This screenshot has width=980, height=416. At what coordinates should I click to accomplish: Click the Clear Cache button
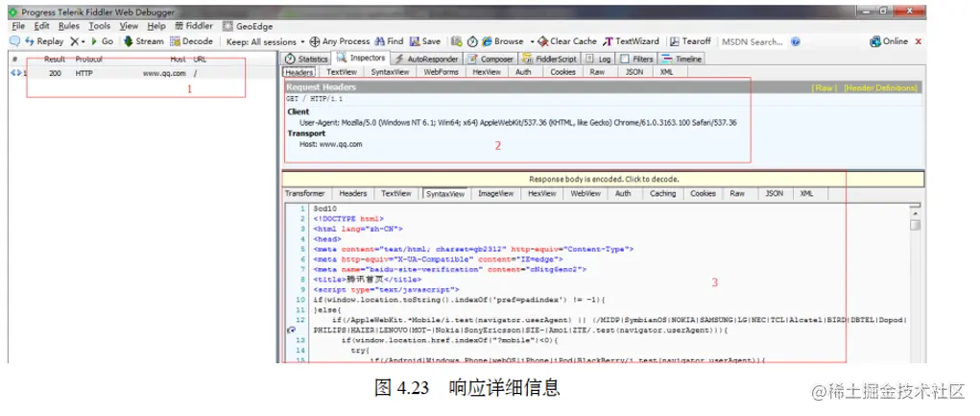(x=567, y=41)
